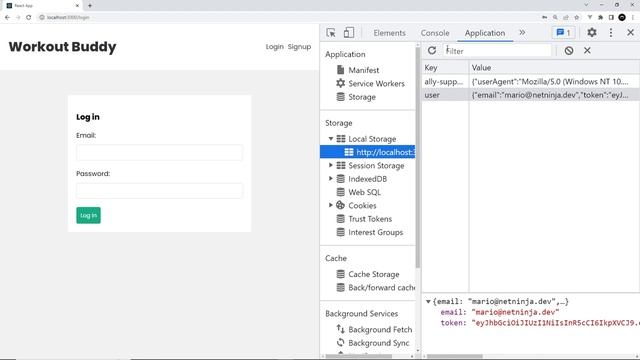Switch to the Console tab
Image resolution: width=640 pixels, height=360 pixels.
[435, 33]
